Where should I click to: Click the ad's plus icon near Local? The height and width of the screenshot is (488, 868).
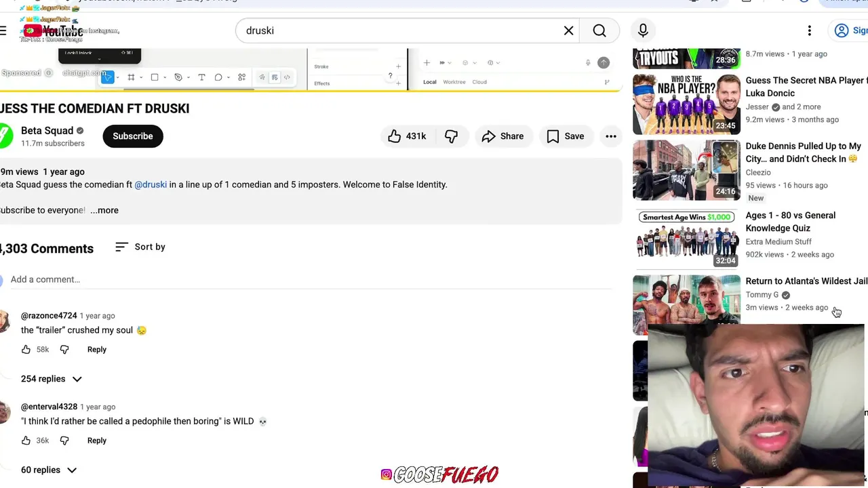(427, 63)
